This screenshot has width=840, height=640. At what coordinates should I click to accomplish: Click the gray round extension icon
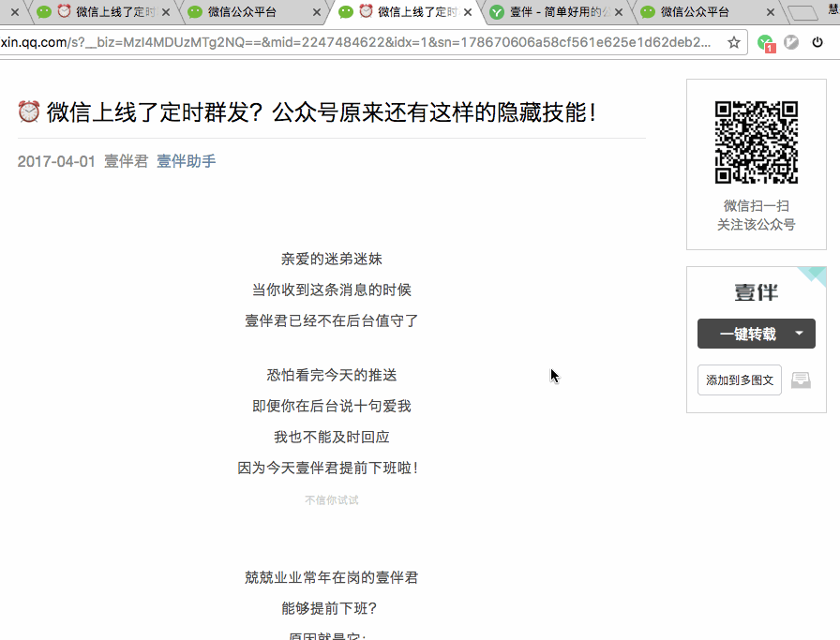[791, 42]
